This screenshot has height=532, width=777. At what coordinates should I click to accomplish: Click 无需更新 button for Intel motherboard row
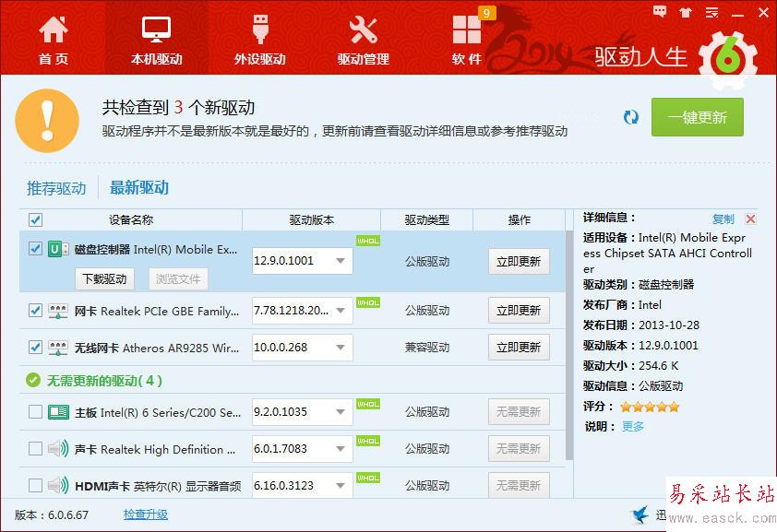[519, 412]
